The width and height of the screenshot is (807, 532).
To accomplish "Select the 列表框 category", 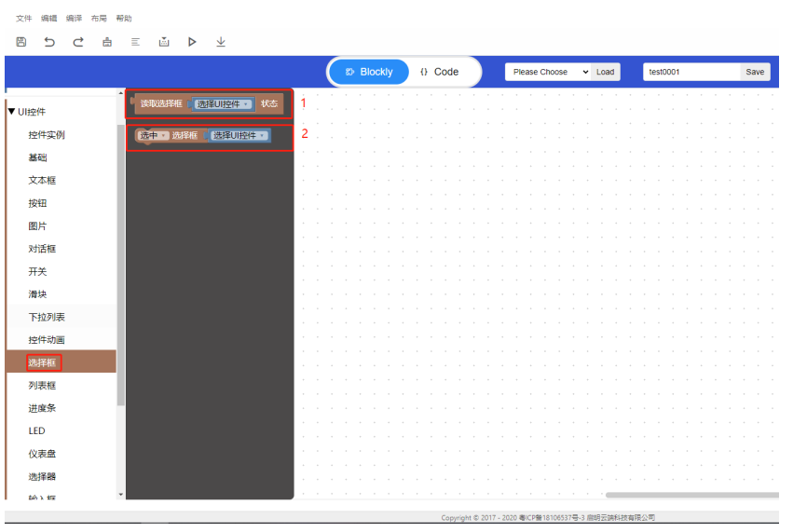I will pyautogui.click(x=42, y=386).
